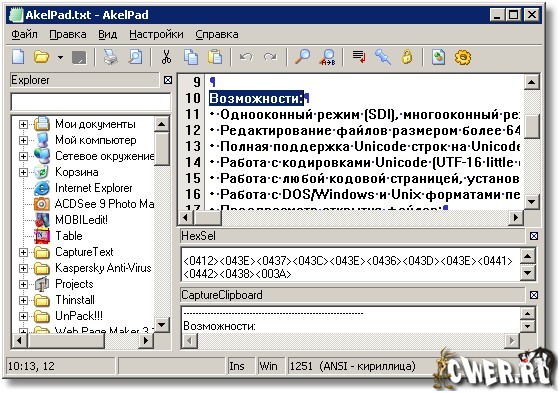Click the Paste clipboard icon
560x393 pixels.
[215, 57]
